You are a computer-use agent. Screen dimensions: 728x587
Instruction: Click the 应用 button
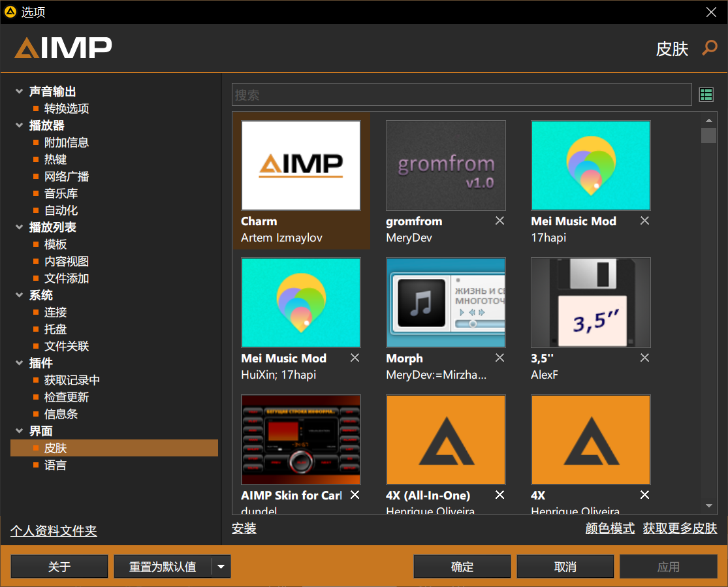click(x=669, y=567)
